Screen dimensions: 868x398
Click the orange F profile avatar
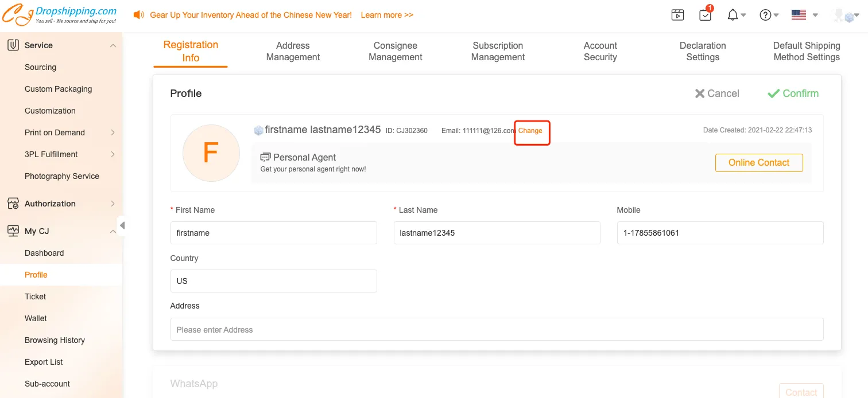tap(211, 153)
